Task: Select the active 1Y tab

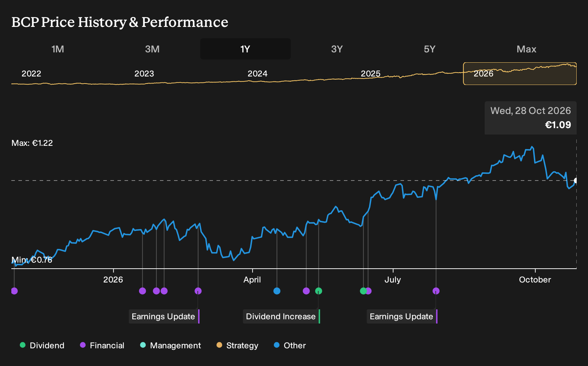Action: 245,49
